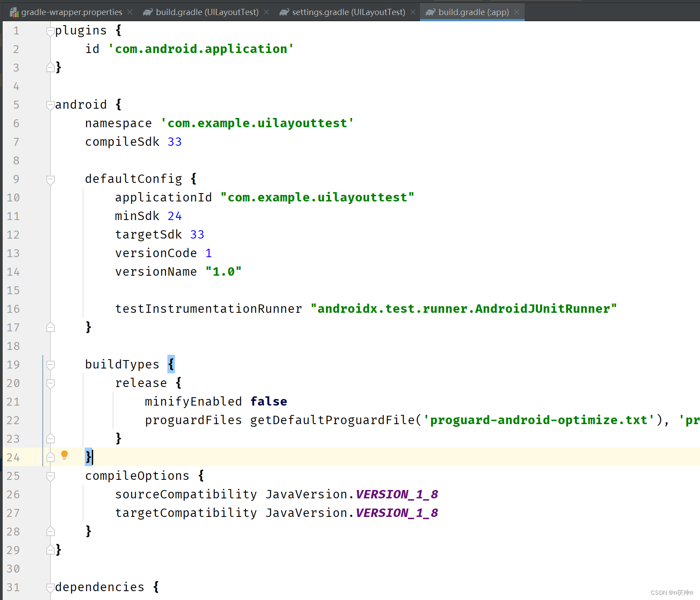Close settings.gradle (UILayoutTest) tab
The image size is (700, 600).
point(413,12)
